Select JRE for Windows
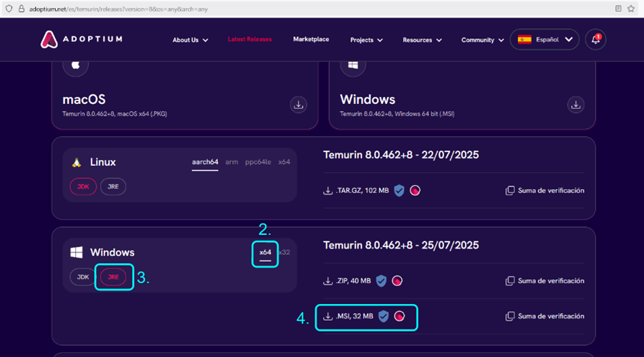The width and height of the screenshot is (644, 357). [x=113, y=277]
